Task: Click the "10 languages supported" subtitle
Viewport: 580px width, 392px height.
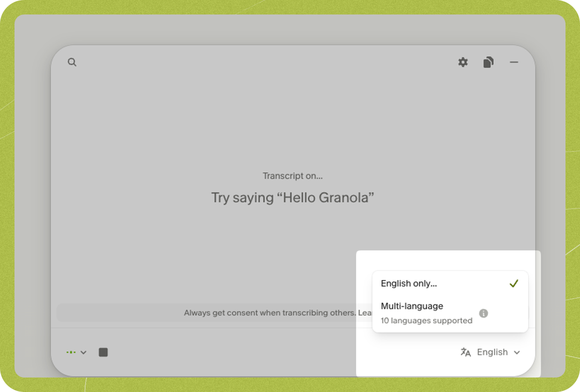Action: 426,321
